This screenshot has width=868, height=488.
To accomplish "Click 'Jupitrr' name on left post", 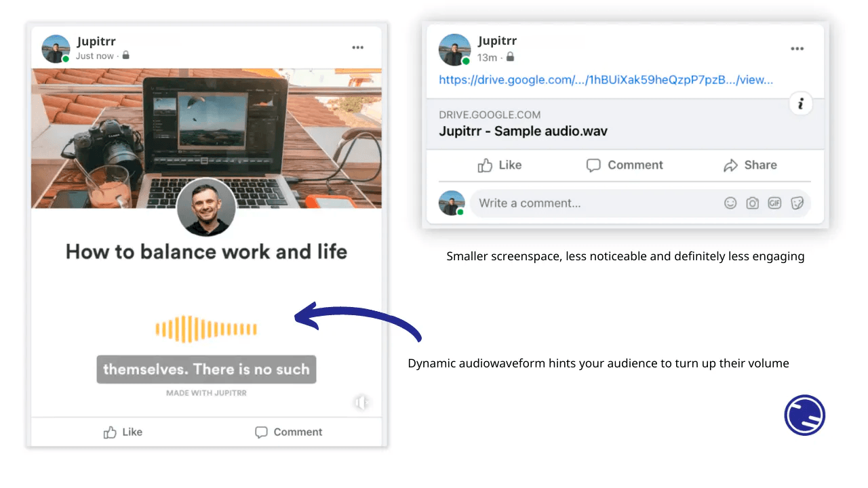I will 96,41.
